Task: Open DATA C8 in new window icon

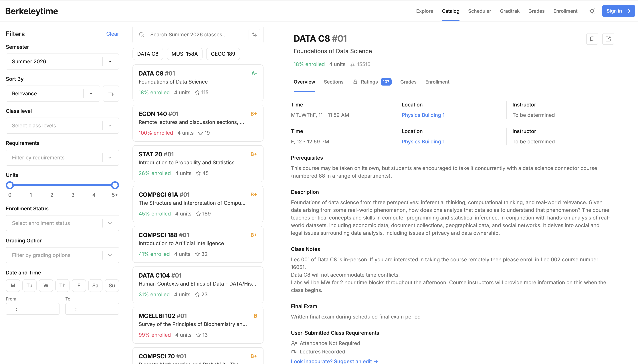Action: (x=608, y=39)
